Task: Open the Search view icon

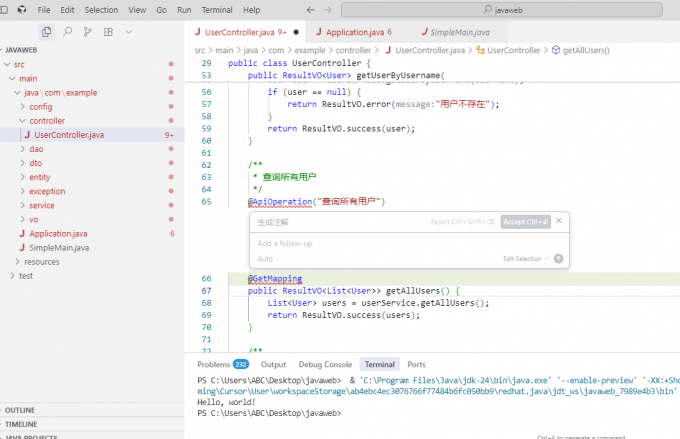Action: 68,32
